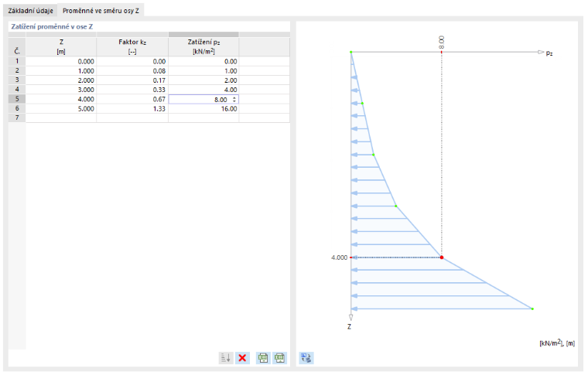Click the load cell 1.00 in row 2
Viewport: 588px width, 375px height.
point(203,71)
